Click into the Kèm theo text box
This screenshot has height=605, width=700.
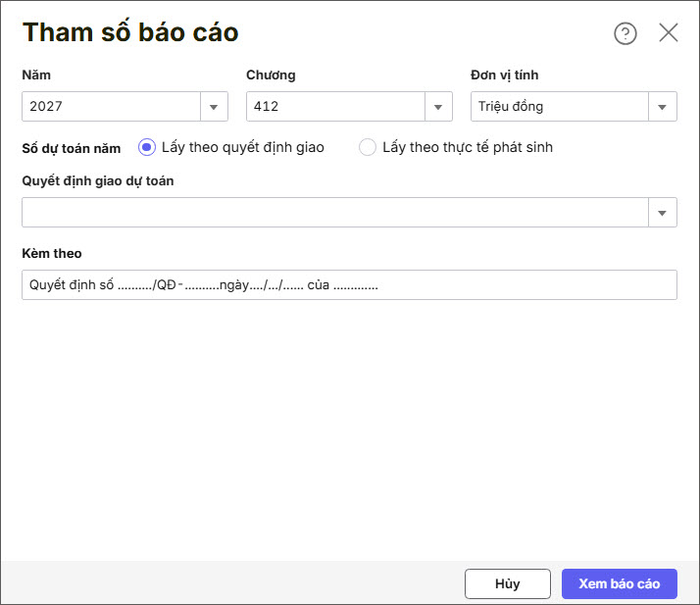pos(349,285)
